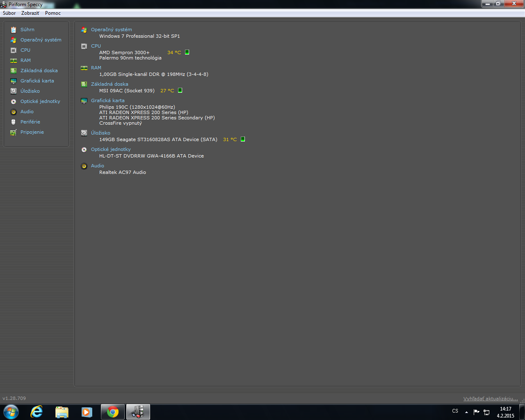Click the Optické jednotky heading in summary
525x420 pixels.
111,149
